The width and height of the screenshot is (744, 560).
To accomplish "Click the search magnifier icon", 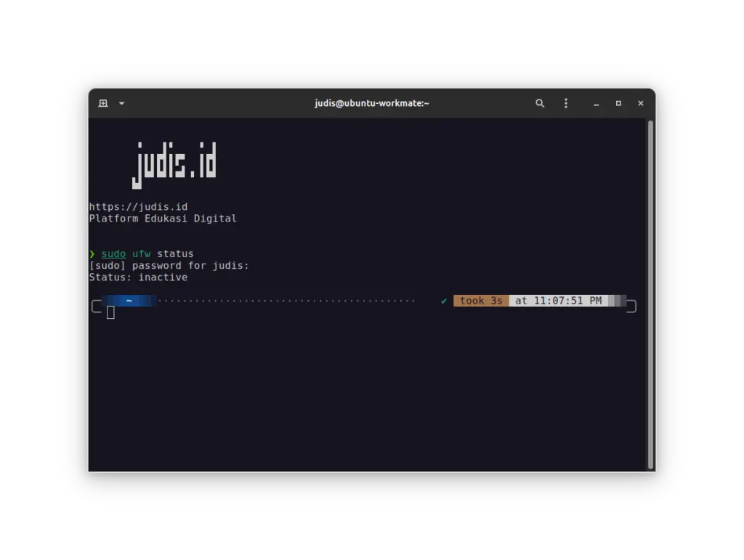I will pyautogui.click(x=540, y=103).
